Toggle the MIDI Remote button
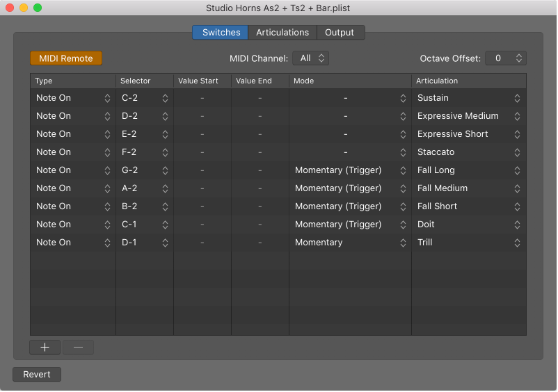This screenshot has width=558, height=392. click(66, 58)
